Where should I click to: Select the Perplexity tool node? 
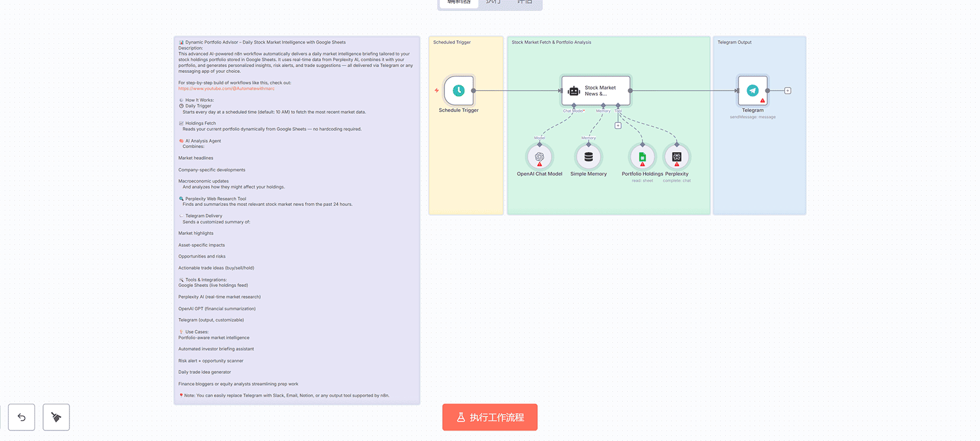pos(677,157)
